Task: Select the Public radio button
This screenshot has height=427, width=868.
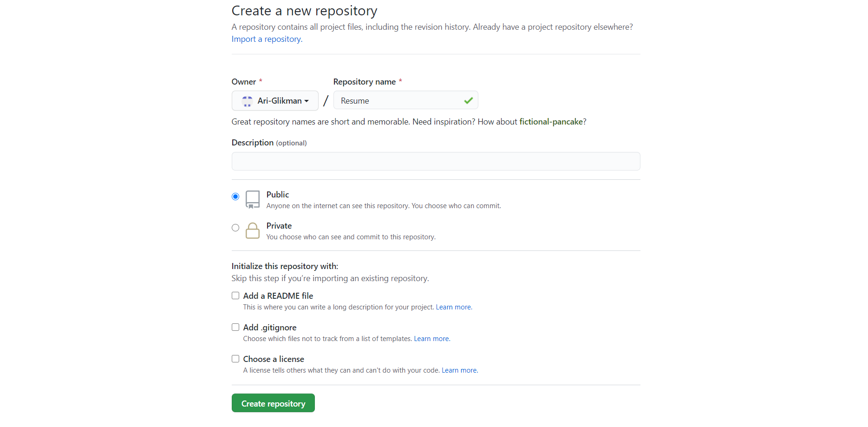Action: pos(235,196)
